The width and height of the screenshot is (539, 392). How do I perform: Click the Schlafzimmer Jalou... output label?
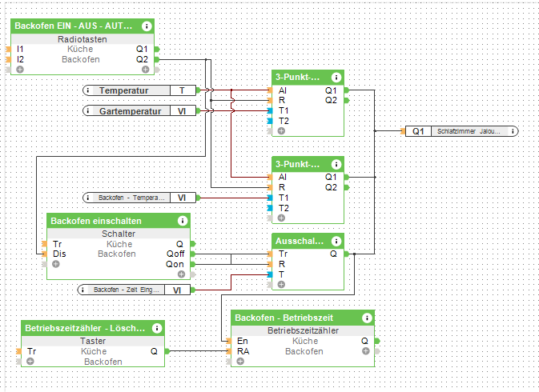(469, 131)
